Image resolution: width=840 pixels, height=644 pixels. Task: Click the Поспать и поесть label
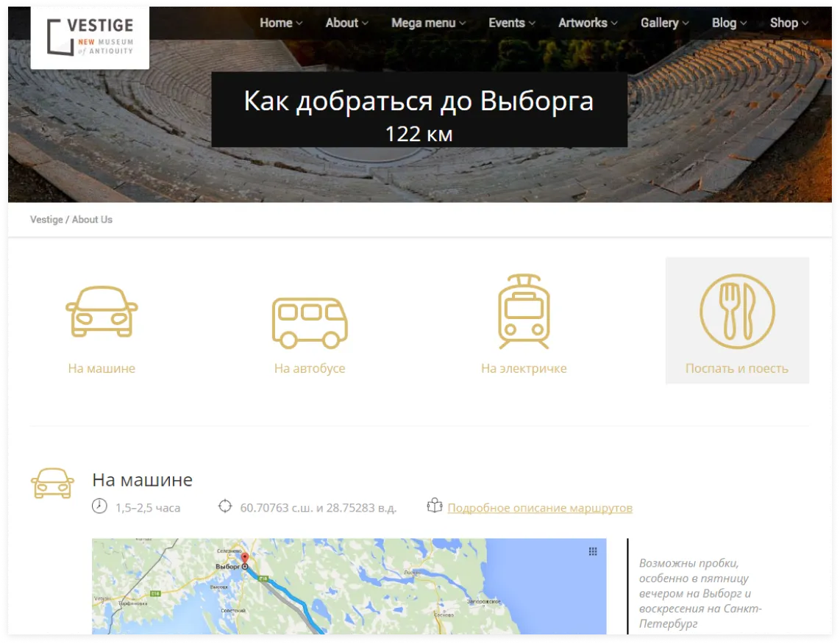(x=737, y=368)
